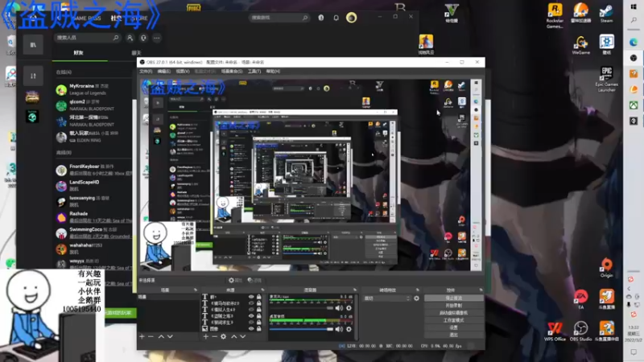The image size is (644, 362).
Task: Move the selected source down
Action: coord(243,336)
